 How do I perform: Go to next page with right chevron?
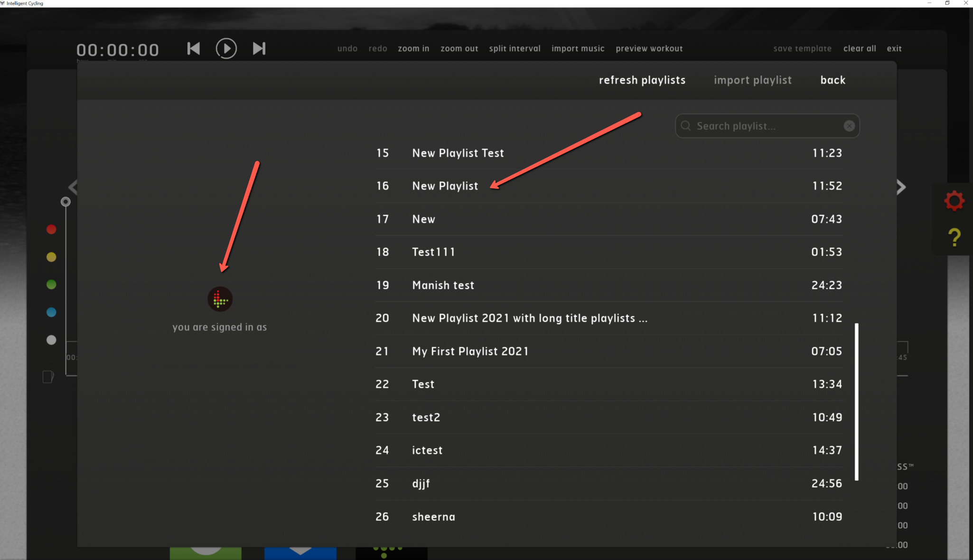click(x=901, y=187)
